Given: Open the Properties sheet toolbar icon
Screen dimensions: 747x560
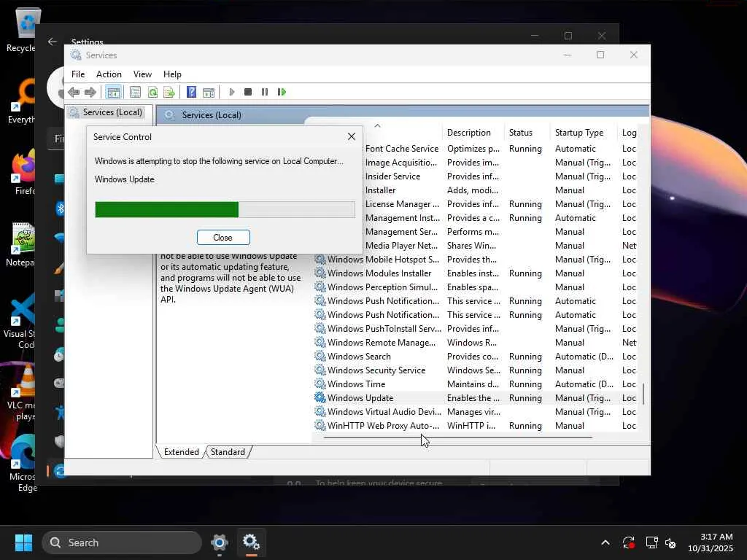Looking at the screenshot, I should tap(135, 92).
